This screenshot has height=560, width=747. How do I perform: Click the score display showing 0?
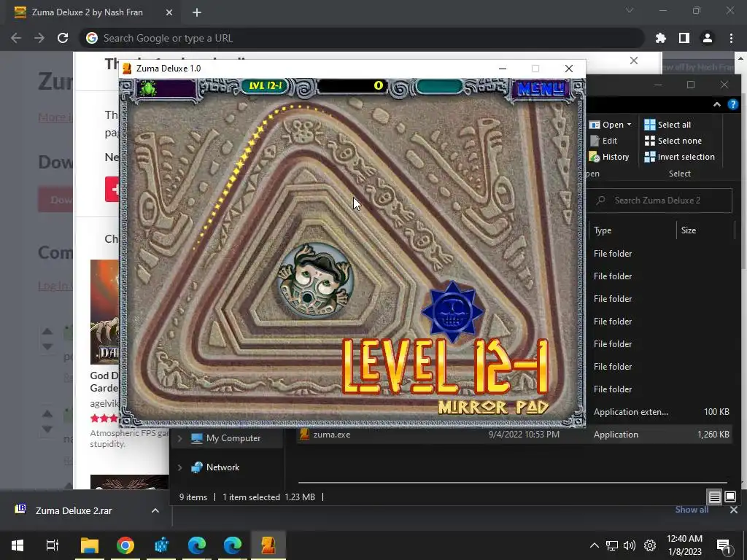click(x=352, y=86)
